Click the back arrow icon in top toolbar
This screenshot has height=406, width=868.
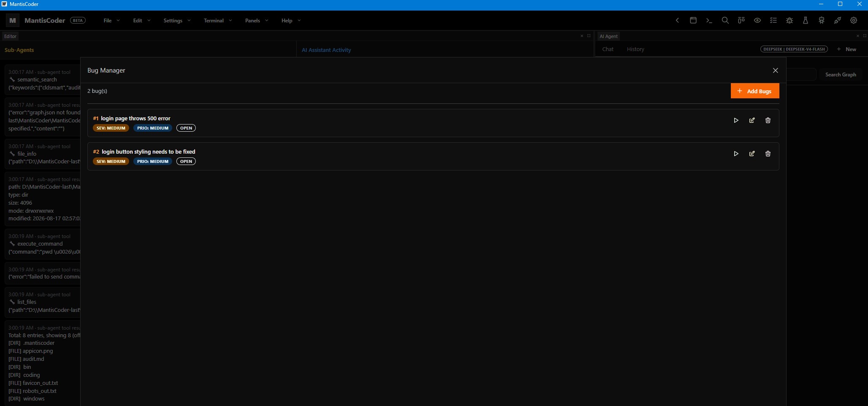(x=677, y=20)
